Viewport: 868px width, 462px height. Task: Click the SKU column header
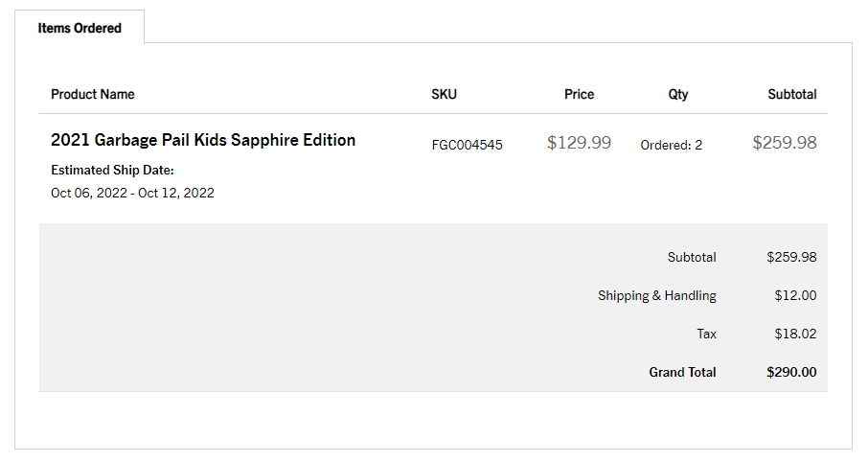pos(444,94)
